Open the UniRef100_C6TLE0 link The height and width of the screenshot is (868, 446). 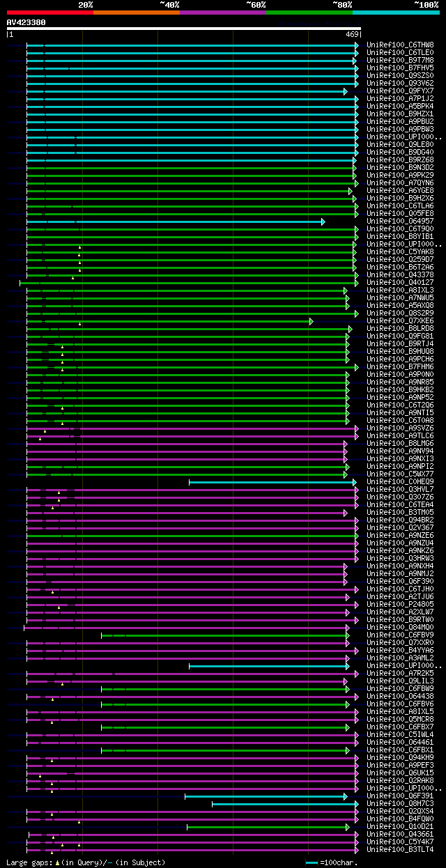pos(400,53)
